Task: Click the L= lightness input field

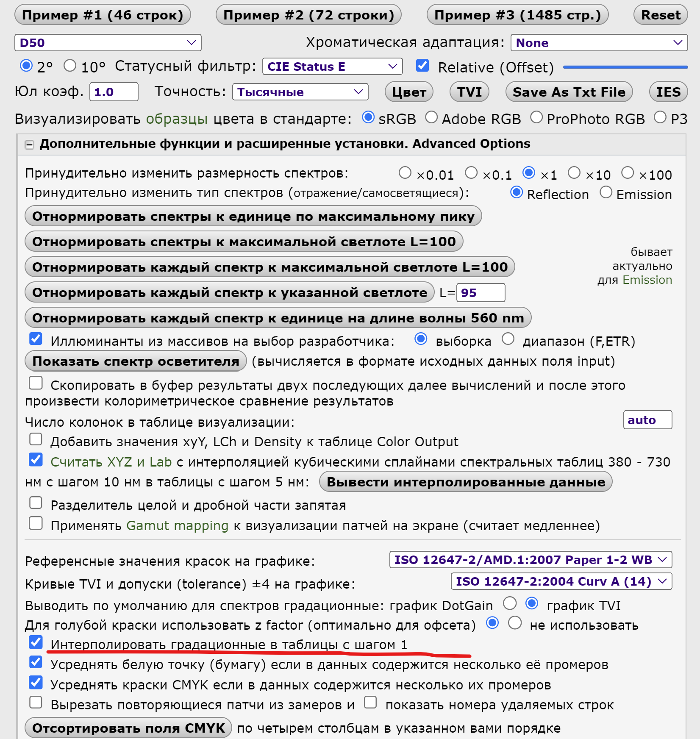Action: click(x=481, y=293)
